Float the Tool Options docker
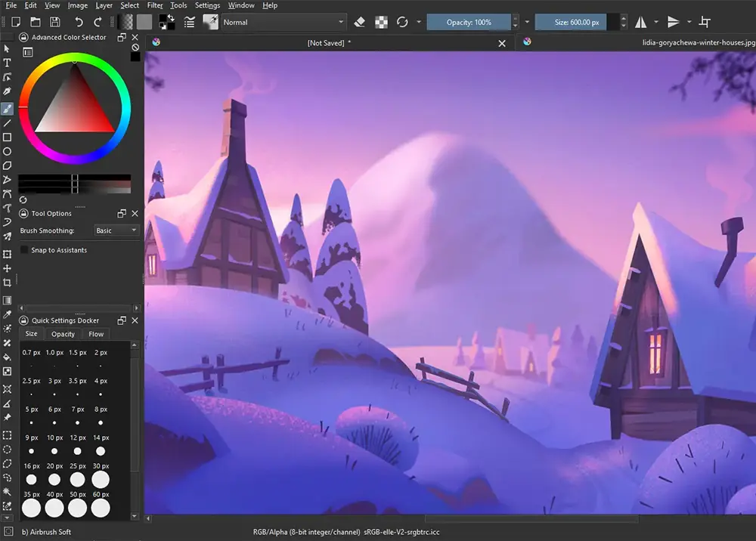The height and width of the screenshot is (541, 756). [x=122, y=213]
